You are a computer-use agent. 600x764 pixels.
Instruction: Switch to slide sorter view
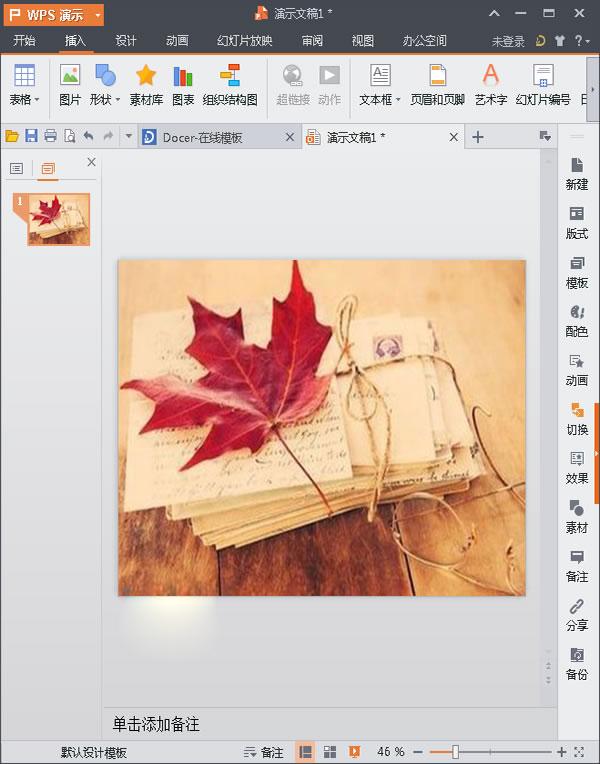330,752
